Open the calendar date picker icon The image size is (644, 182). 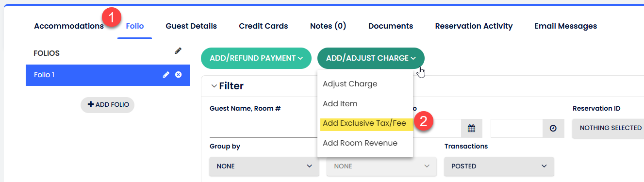pyautogui.click(x=471, y=129)
